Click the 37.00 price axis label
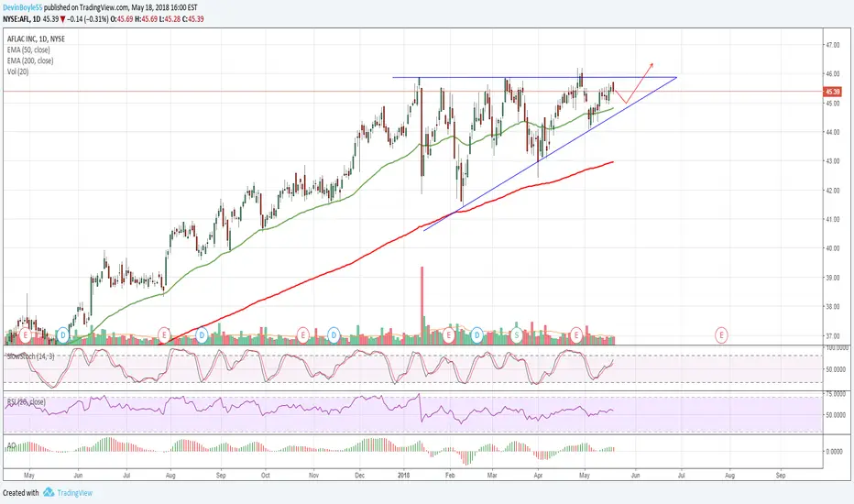Viewport: 854px width, 504px height. [832, 336]
